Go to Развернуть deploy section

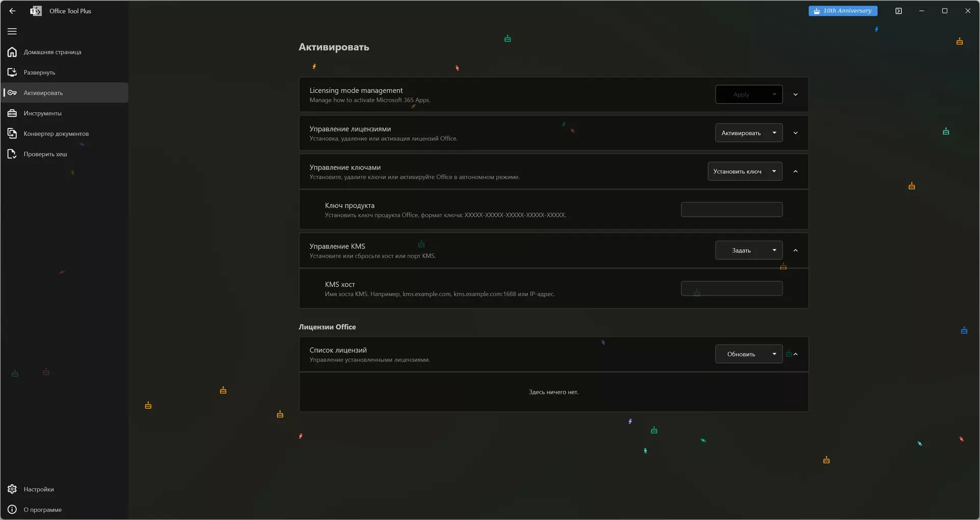pos(64,72)
